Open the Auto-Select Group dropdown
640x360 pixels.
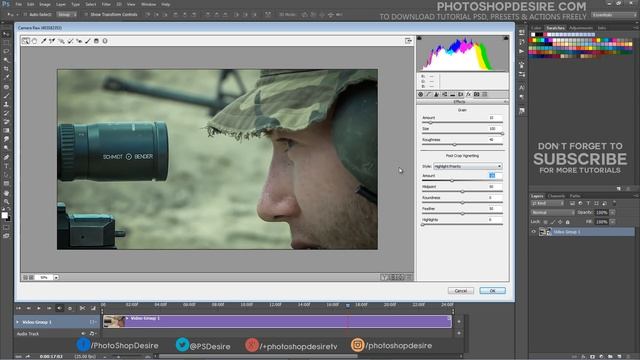[x=67, y=14]
